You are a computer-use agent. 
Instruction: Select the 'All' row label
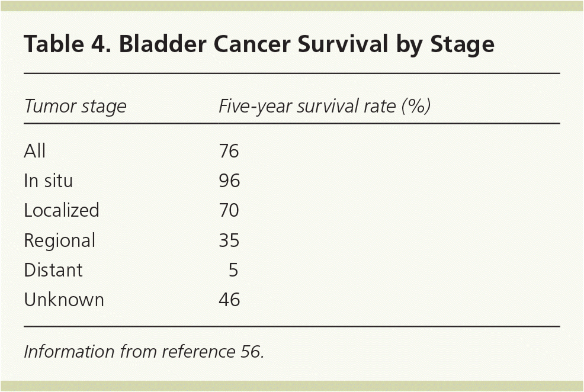point(34,152)
